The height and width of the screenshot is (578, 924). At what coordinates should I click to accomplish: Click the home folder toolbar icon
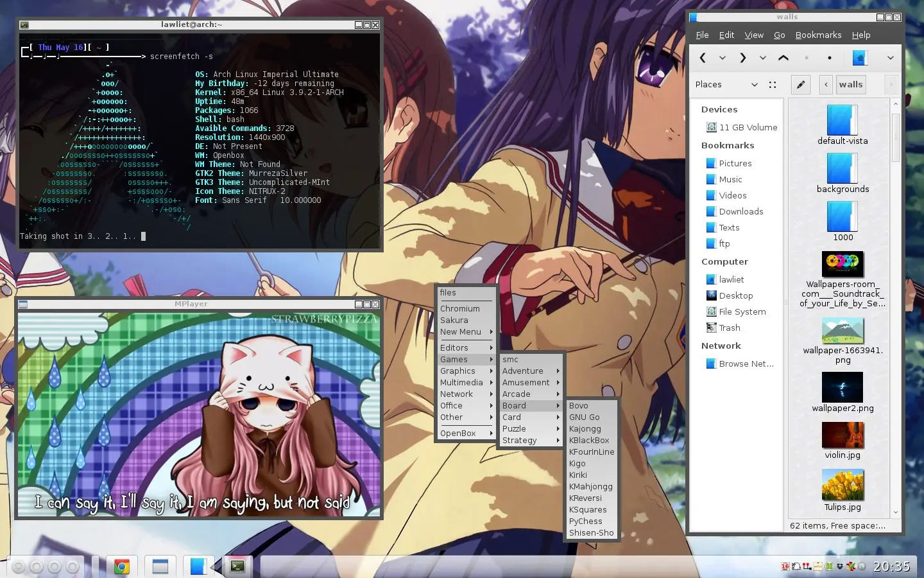click(x=860, y=58)
